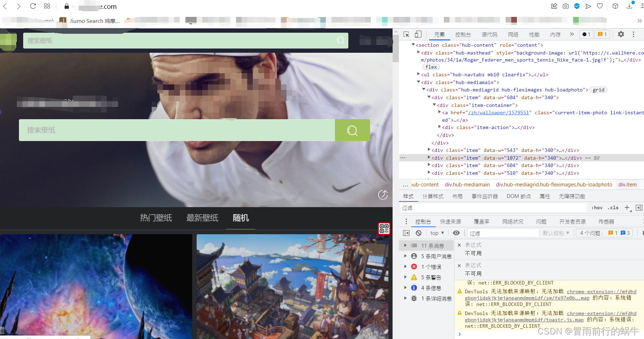Viewport: 644px width, 339px height.
Task: Click the send arrow icon in browser toolbar
Action: click(589, 6)
